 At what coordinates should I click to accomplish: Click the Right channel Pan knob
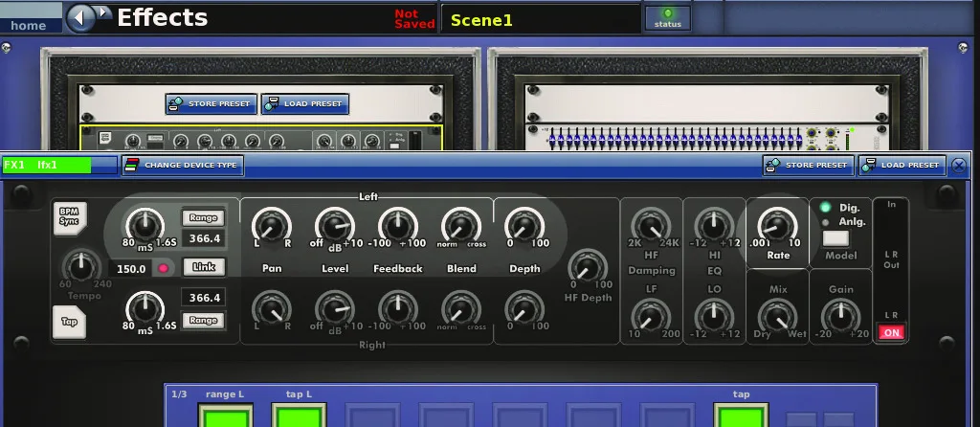pos(272,309)
